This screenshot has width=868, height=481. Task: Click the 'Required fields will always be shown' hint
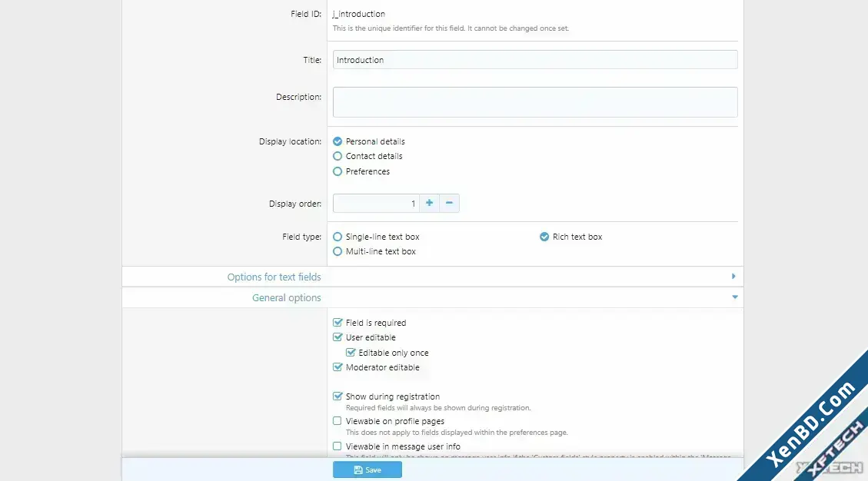438,408
